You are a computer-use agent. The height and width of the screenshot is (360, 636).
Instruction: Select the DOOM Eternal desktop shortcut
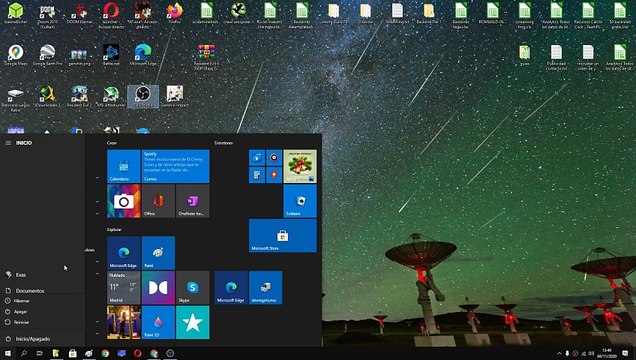click(80, 14)
